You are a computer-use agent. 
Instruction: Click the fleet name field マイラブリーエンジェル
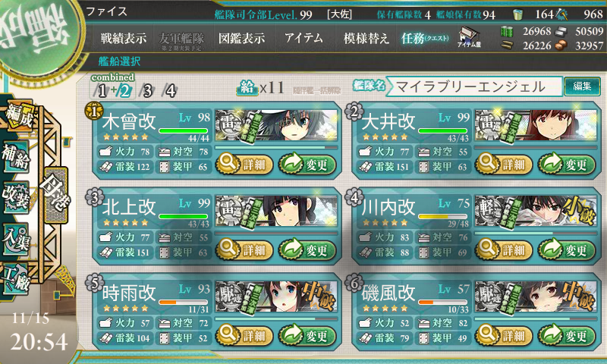tap(473, 86)
